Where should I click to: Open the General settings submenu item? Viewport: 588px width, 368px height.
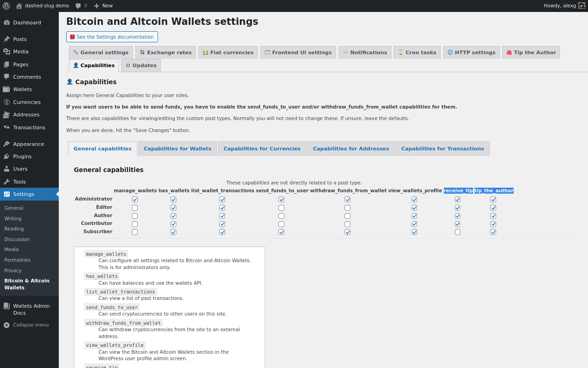tap(14, 208)
